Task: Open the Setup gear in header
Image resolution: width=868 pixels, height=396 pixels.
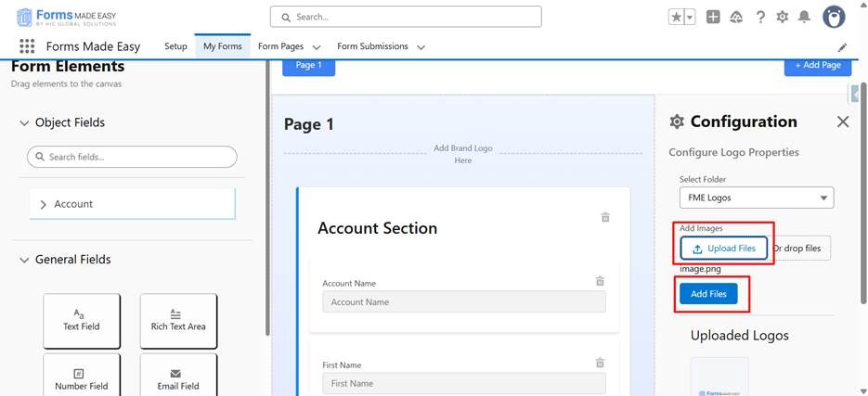Action: pyautogui.click(x=783, y=17)
